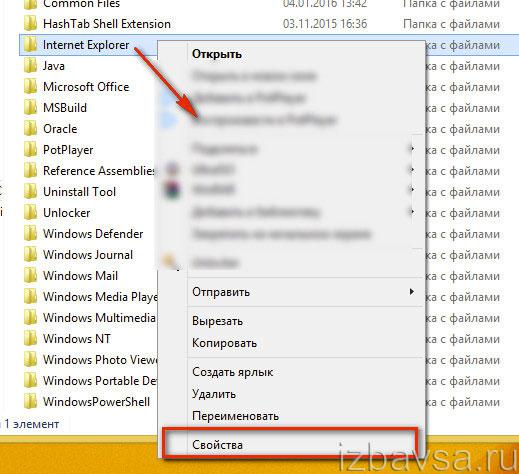Choose Копировать in the context menu
519x474 pixels.
(x=224, y=343)
